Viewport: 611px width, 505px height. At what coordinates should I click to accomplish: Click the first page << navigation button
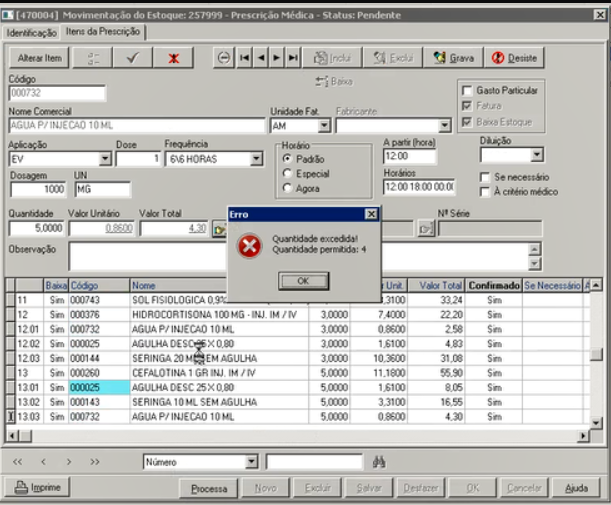click(18, 462)
